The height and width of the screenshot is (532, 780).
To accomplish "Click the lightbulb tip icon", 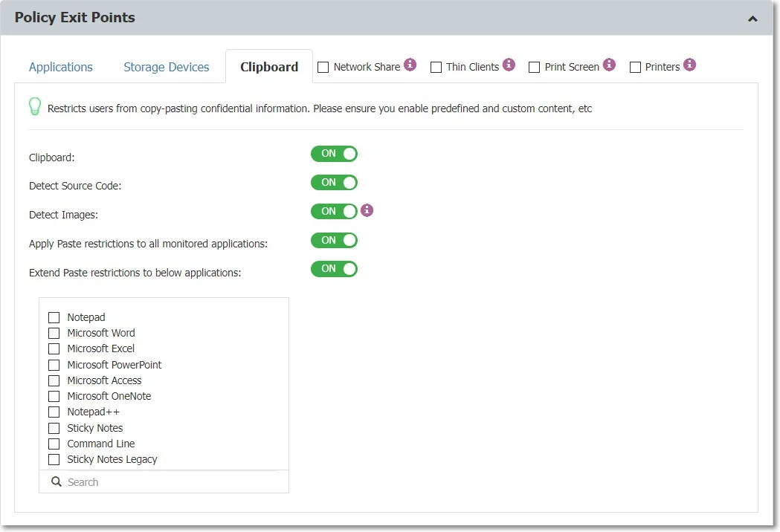I will (35, 106).
